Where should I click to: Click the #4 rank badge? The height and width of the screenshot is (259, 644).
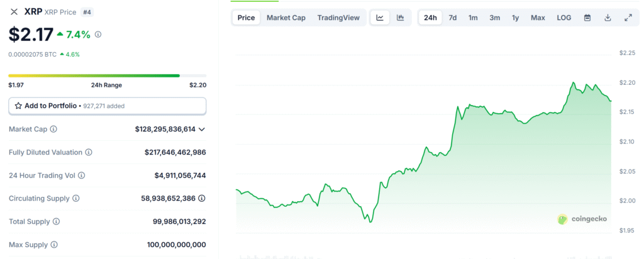pos(86,11)
